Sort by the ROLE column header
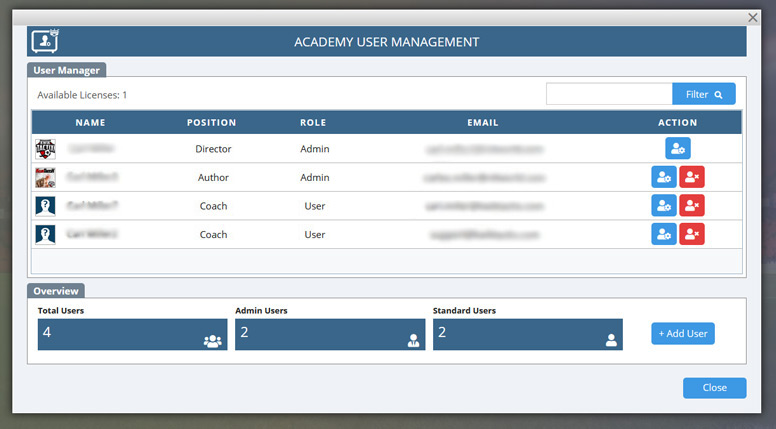 (x=314, y=123)
